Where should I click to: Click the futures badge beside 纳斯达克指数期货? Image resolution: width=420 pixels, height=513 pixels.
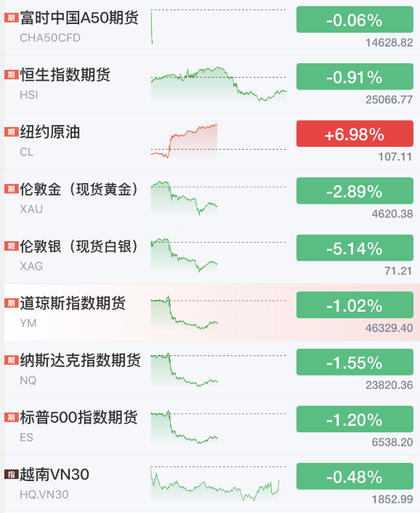(x=11, y=360)
